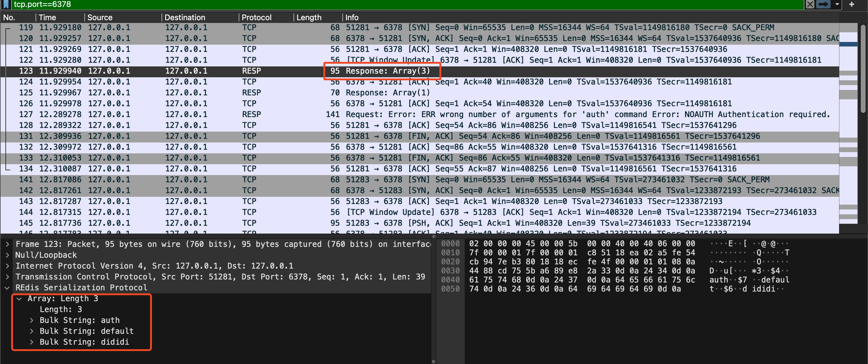Expand Transmission Control Protocol node
This screenshot has height=364, width=868.
tap(7, 277)
